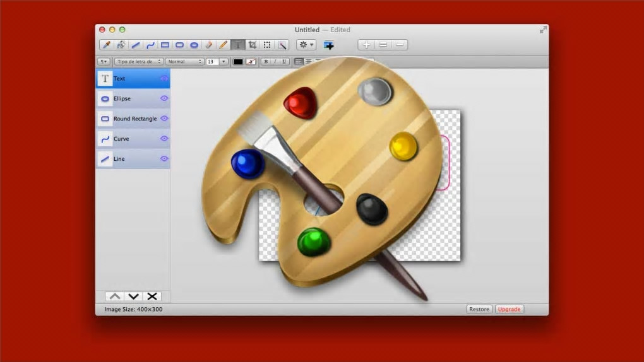Click the Round Rectangle layer thumbnail icon
This screenshot has width=644, height=362.
click(x=105, y=119)
